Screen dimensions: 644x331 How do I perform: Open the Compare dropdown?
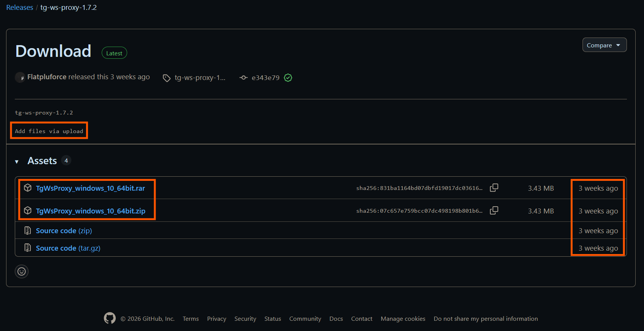[604, 45]
